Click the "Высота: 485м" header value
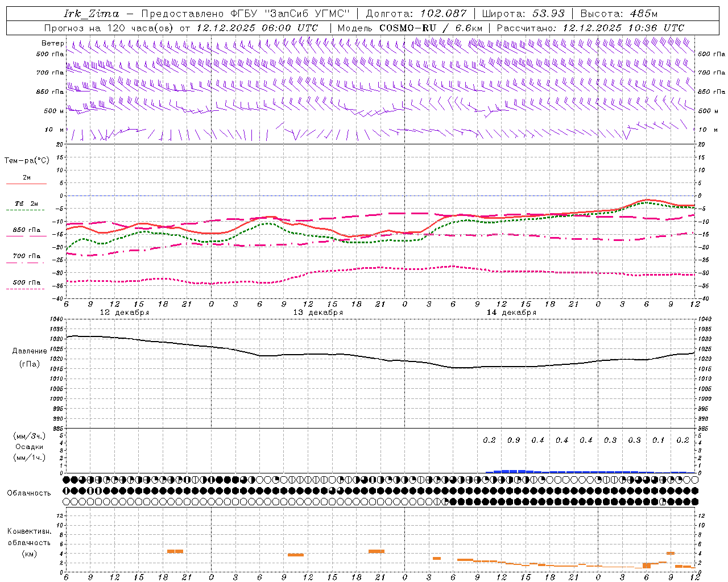The image size is (728, 582). tap(619, 14)
